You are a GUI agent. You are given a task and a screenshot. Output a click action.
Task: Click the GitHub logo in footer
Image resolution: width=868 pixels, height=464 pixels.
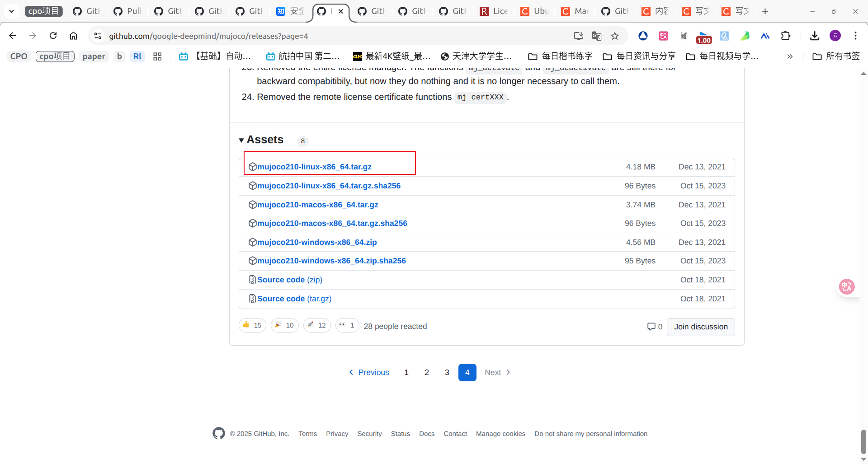point(219,433)
